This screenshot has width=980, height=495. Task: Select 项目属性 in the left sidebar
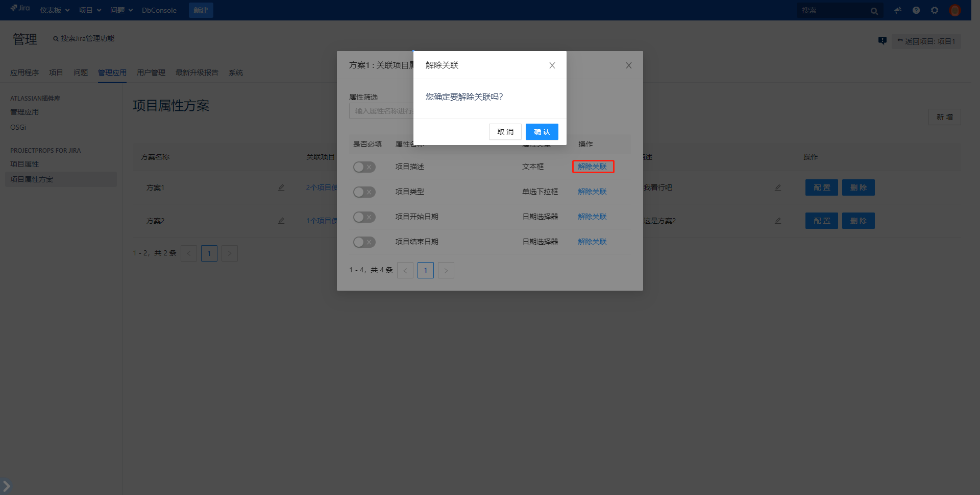pyautogui.click(x=24, y=164)
